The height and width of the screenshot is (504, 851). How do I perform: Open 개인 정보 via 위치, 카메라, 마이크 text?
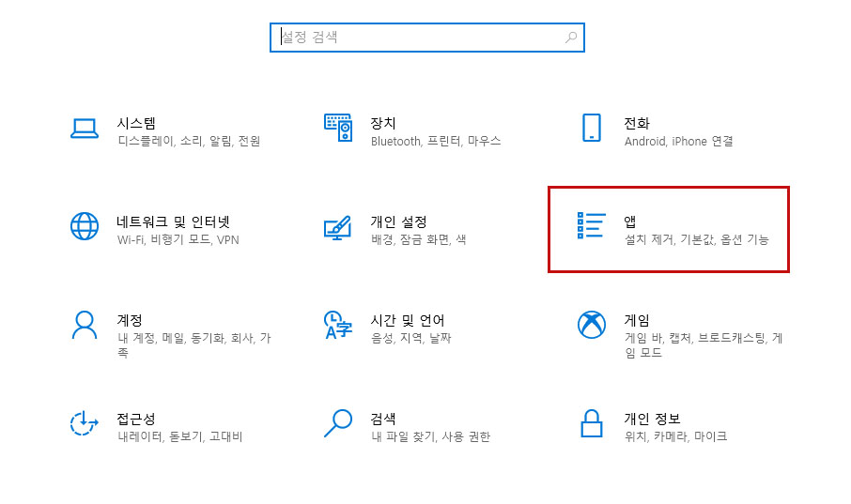tap(675, 436)
